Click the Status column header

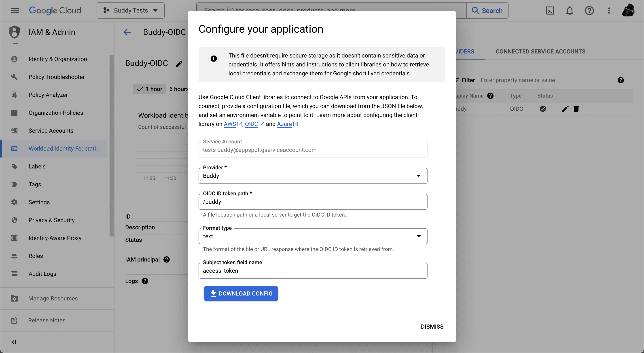[545, 96]
